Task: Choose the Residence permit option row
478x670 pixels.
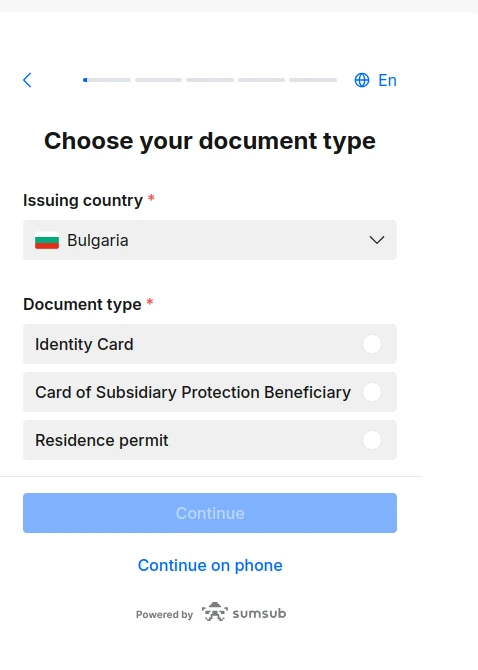Action: click(x=210, y=440)
